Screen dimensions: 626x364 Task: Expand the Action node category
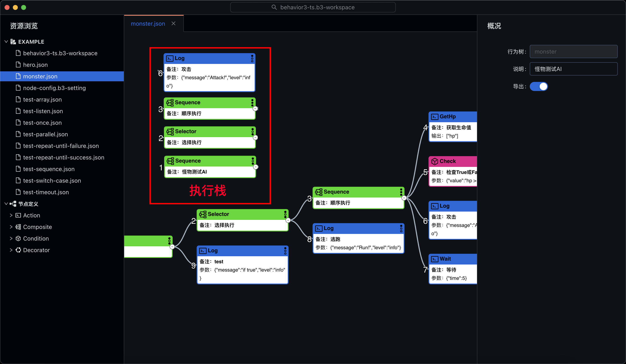pyautogui.click(x=11, y=215)
